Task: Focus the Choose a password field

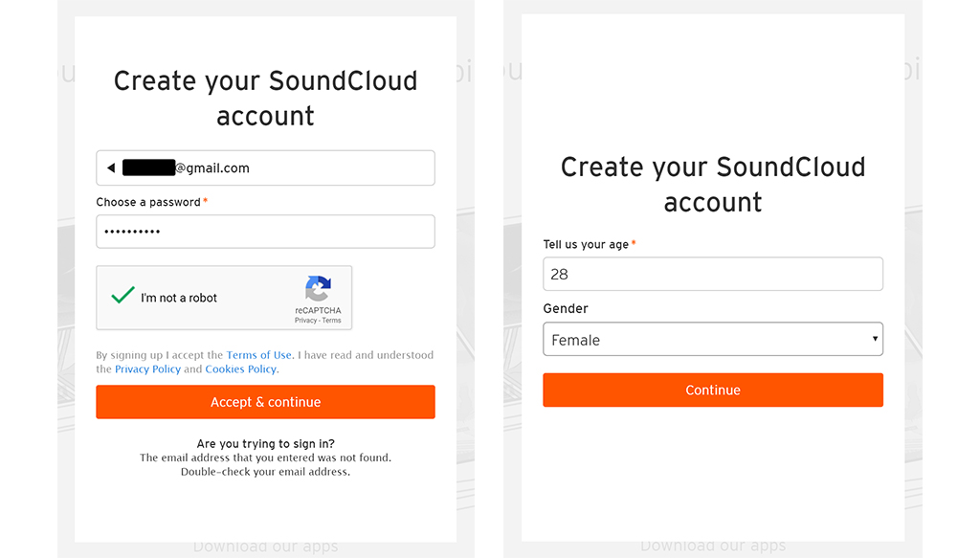Action: (x=266, y=232)
